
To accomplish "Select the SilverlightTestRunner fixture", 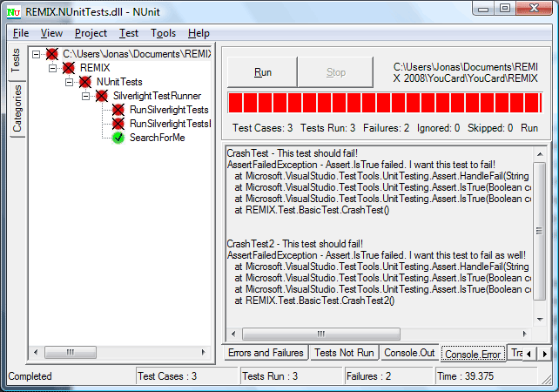I will (157, 96).
